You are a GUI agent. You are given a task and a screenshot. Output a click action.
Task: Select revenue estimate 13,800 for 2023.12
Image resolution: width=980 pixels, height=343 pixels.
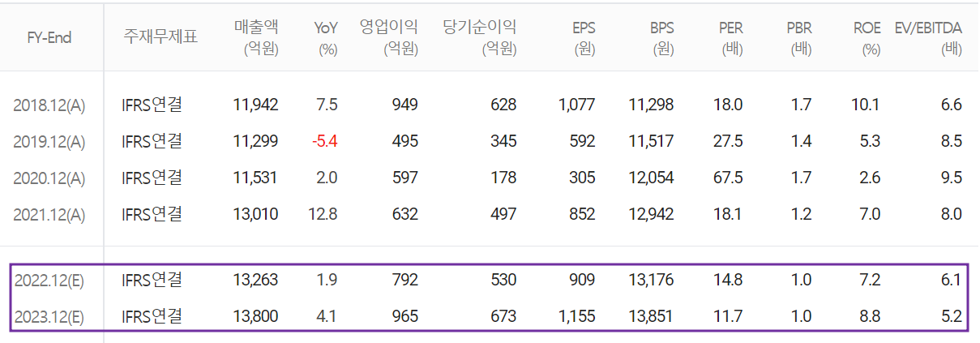click(x=255, y=316)
